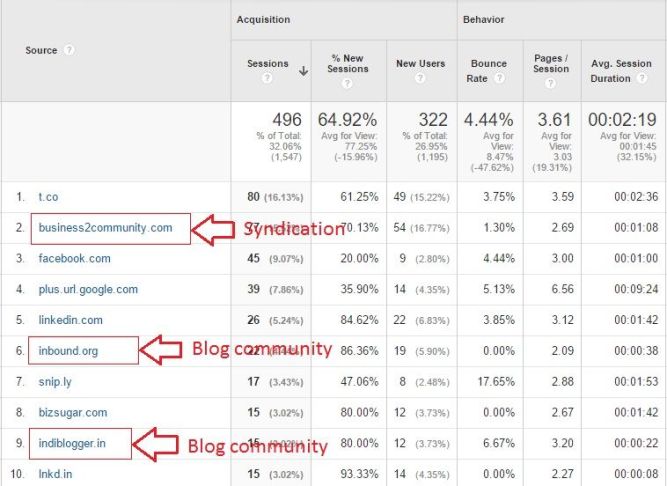Click plus.url.google.com duration 00:09:24
Viewport: 667px width, 486px height.
click(x=636, y=289)
